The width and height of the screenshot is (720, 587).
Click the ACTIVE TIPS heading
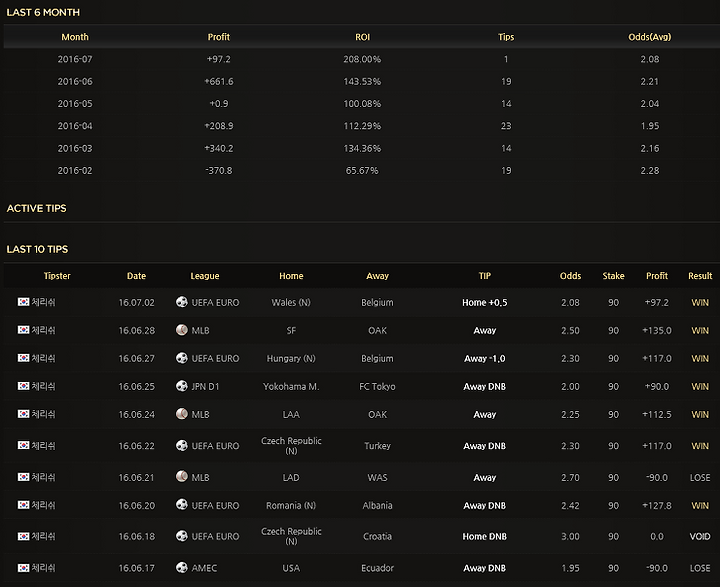coord(36,208)
